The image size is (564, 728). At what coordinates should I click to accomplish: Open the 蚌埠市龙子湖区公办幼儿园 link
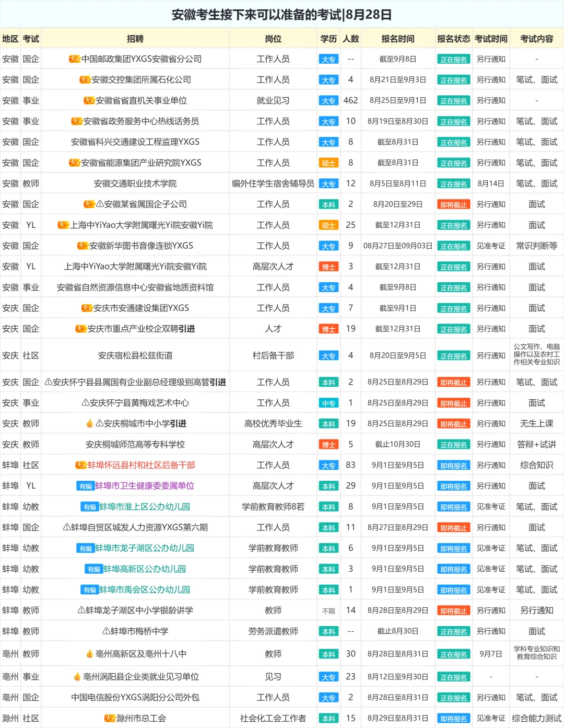[145, 548]
